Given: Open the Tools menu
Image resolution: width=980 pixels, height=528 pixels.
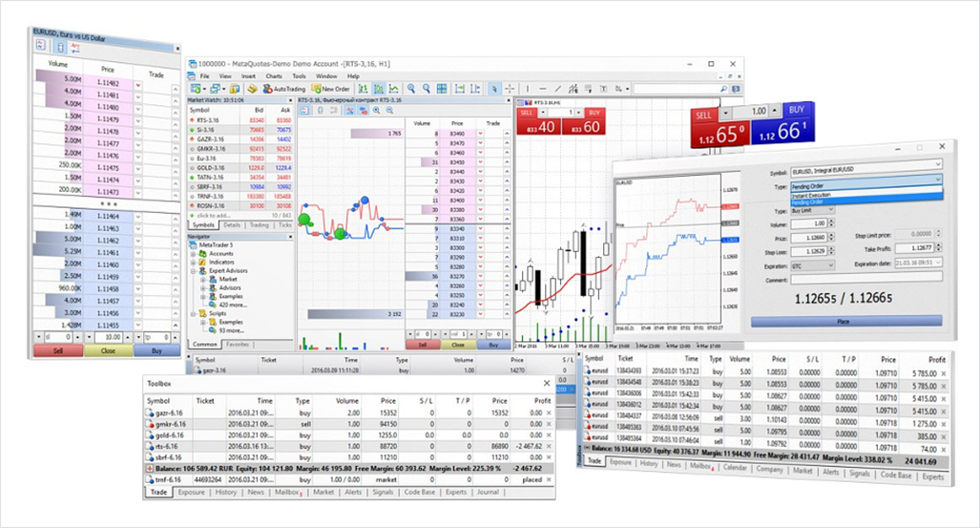Looking at the screenshot, I should tap(300, 75).
